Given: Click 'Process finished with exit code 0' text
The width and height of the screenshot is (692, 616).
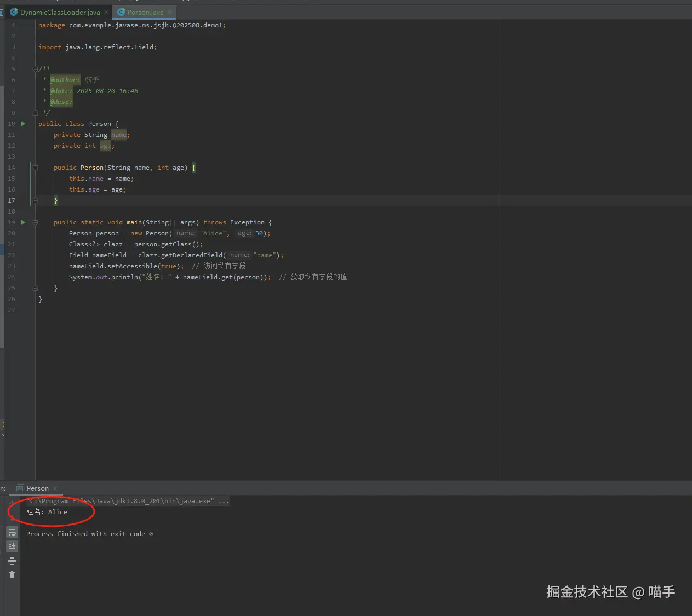Looking at the screenshot, I should point(89,534).
